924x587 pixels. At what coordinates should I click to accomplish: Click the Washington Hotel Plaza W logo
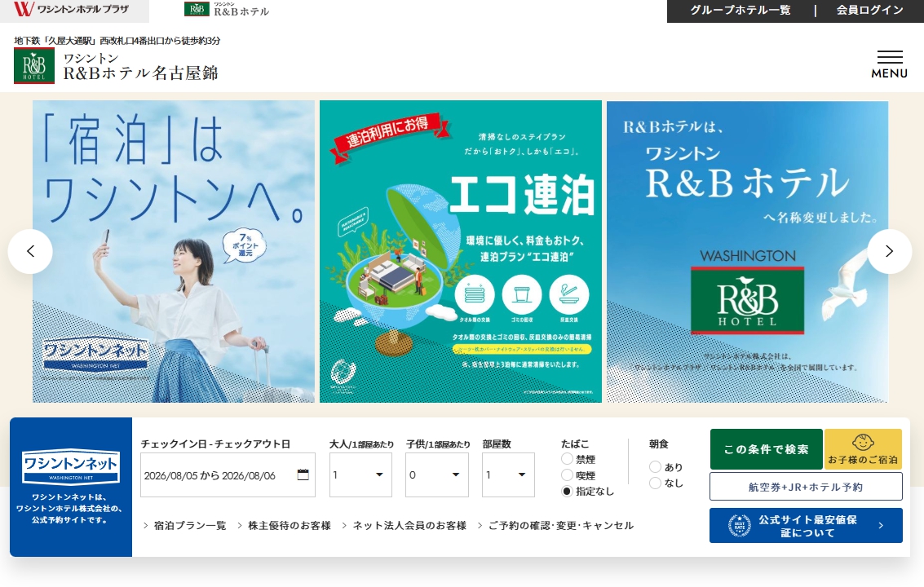(x=24, y=9)
